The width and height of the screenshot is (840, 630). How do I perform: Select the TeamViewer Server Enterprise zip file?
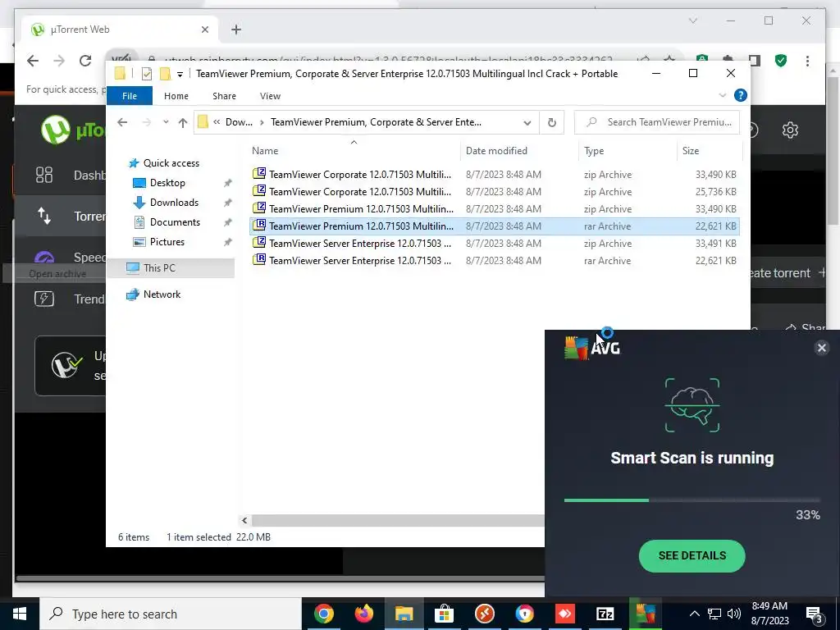495,243
